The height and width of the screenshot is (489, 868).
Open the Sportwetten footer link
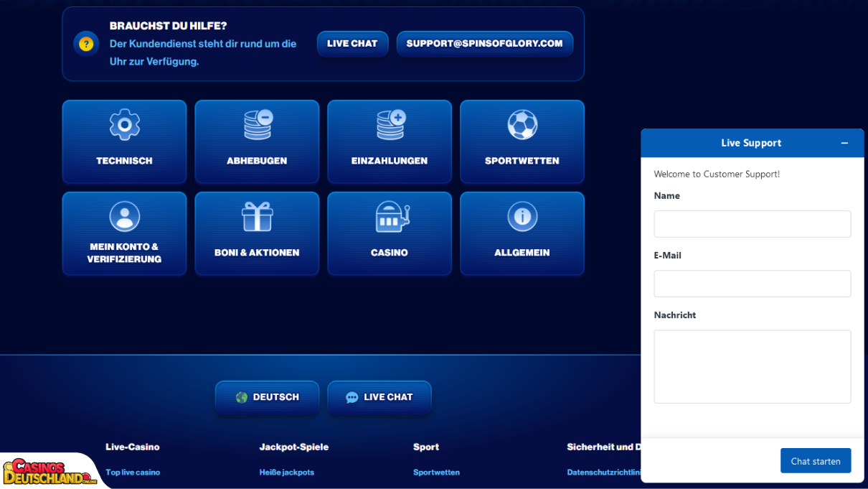(436, 472)
